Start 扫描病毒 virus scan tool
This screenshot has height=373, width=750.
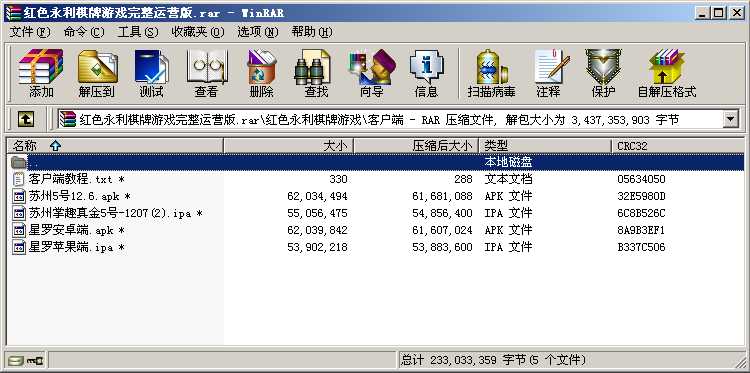tap(491, 73)
